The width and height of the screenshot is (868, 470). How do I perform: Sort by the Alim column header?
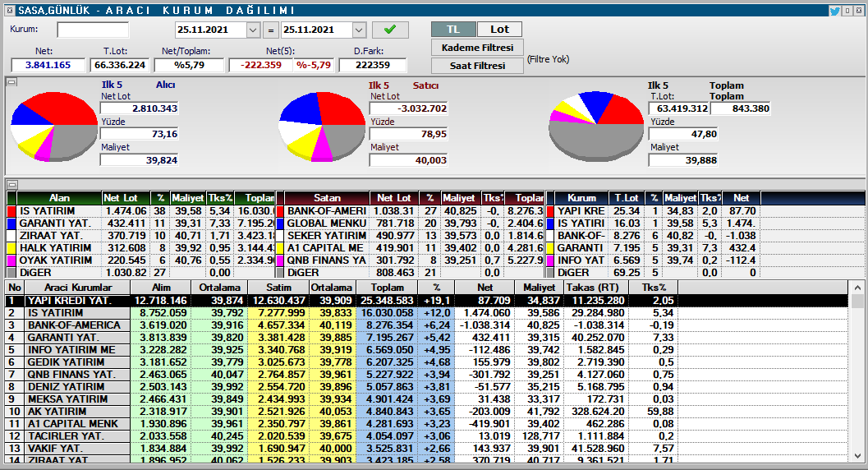tap(161, 288)
